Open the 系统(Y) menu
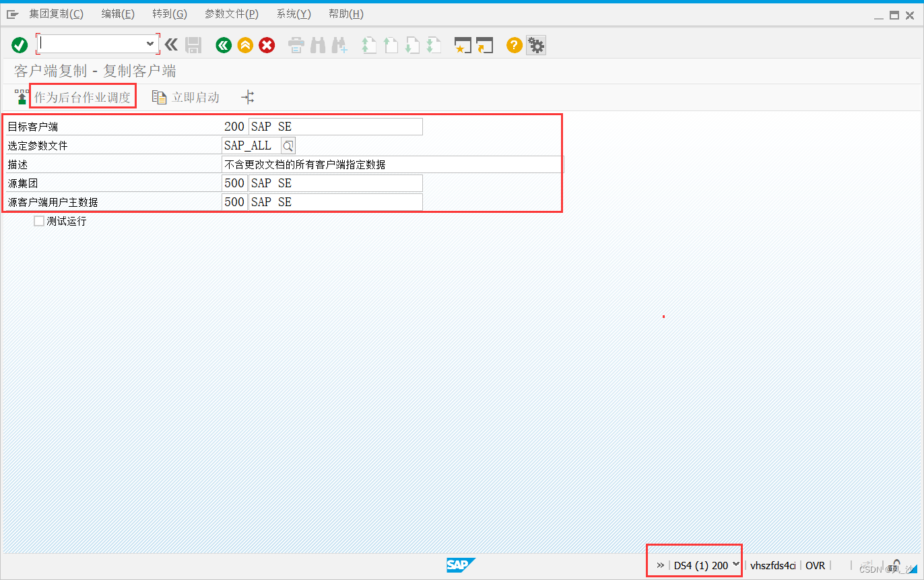The width and height of the screenshot is (924, 580). [294, 14]
